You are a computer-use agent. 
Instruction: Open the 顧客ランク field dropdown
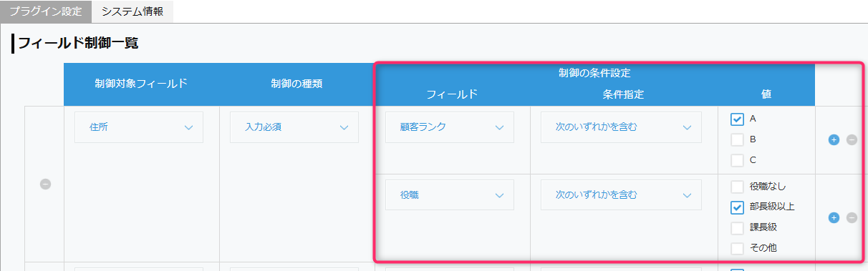point(450,127)
